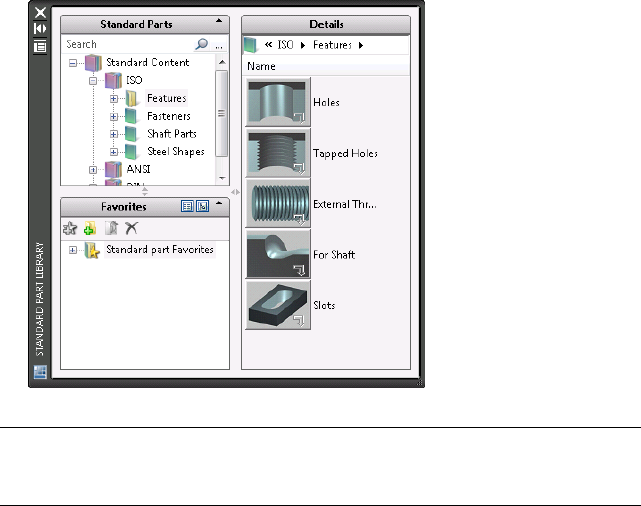Screen dimensions: 641x506
Task: Select the ISO standard in tree
Action: (x=134, y=80)
